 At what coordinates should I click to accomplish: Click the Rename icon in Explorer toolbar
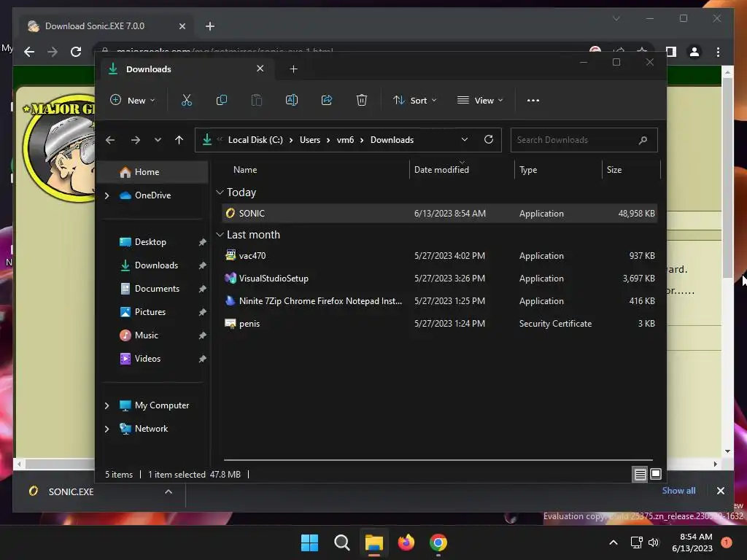tap(292, 100)
